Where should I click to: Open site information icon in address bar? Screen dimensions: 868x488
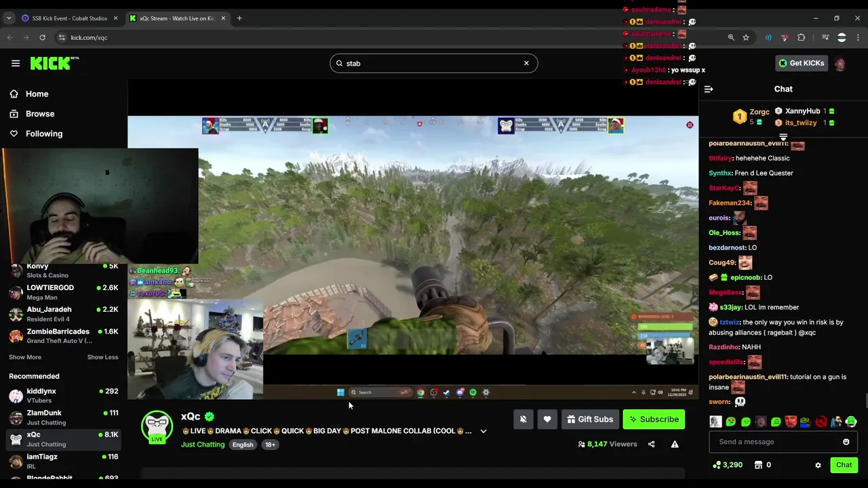point(62,38)
